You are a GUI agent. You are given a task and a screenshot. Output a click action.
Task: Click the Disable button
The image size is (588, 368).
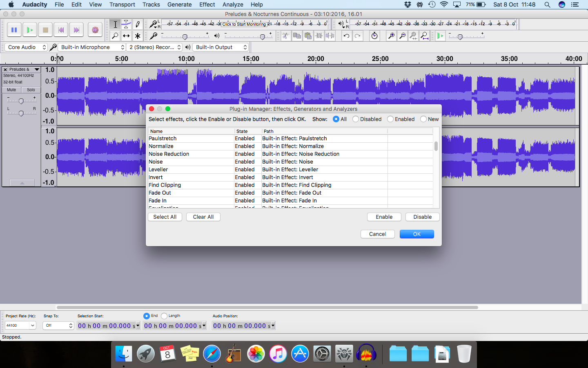423,217
